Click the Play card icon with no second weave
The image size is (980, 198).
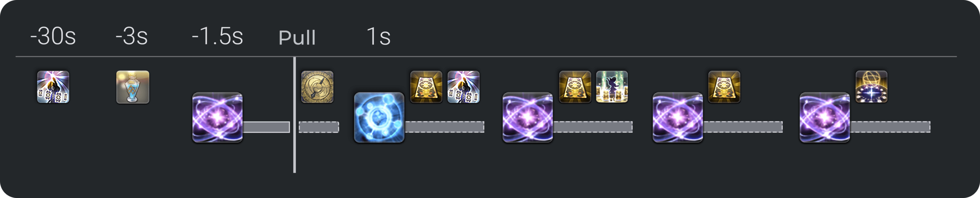(x=724, y=87)
